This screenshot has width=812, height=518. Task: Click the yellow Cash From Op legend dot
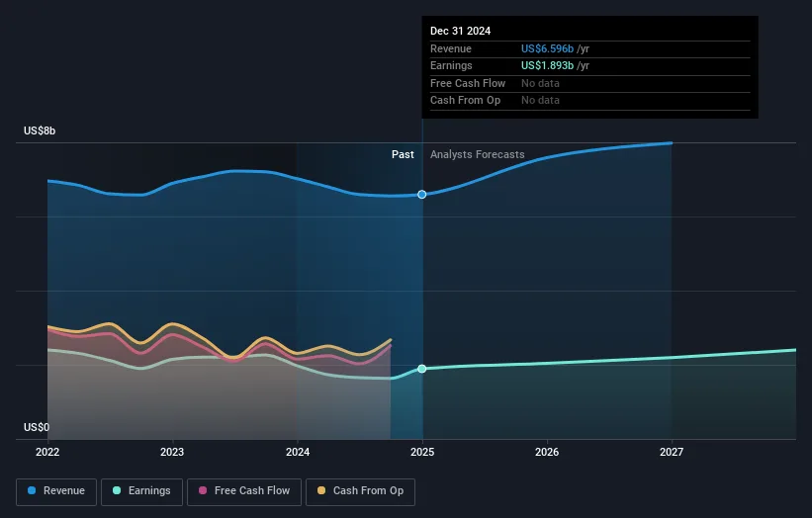[321, 490]
